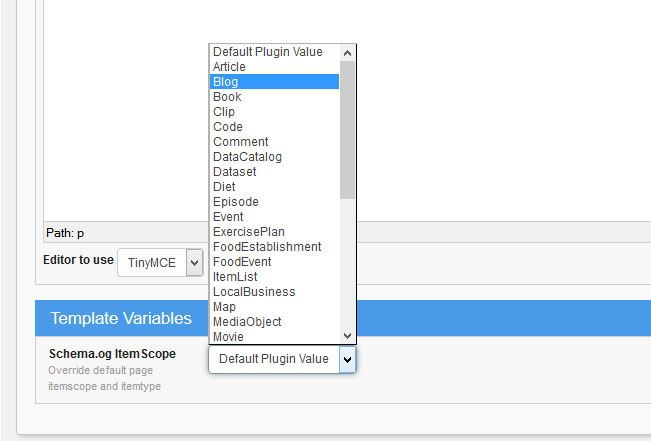The height and width of the screenshot is (441, 651).
Task: Click the Default Plugin Value combo box
Action: [282, 360]
